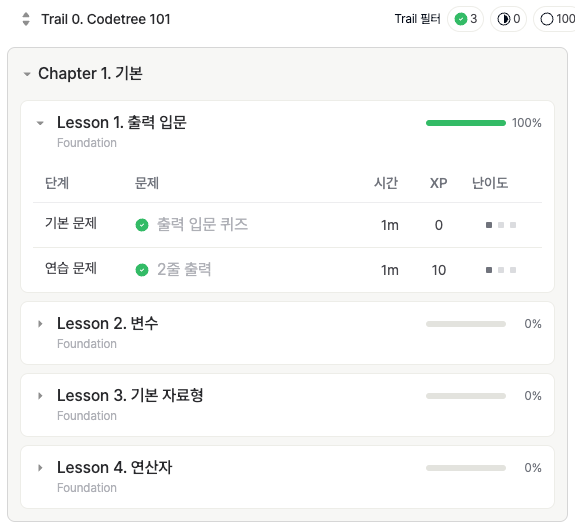Select the Lesson 4. 연산자 title

click(x=114, y=467)
